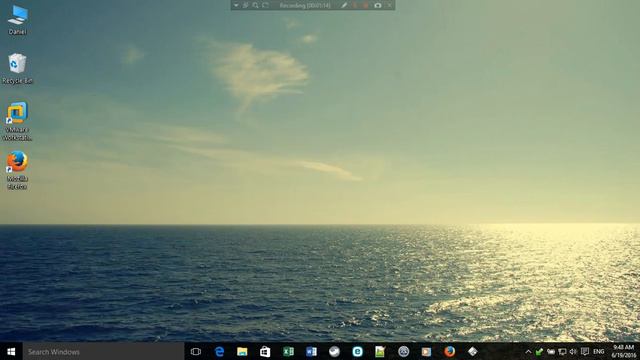Image resolution: width=640 pixels, height=360 pixels.
Task: Open the round gray emblem taskbar app
Action: pyautogui.click(x=403, y=351)
